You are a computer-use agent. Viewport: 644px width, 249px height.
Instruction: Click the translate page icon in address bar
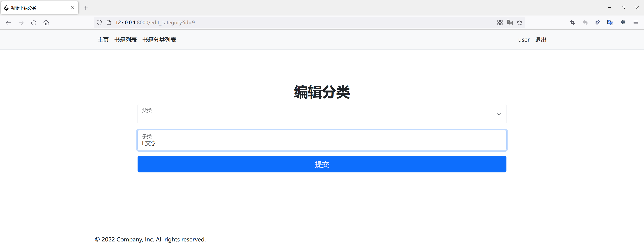510,22
